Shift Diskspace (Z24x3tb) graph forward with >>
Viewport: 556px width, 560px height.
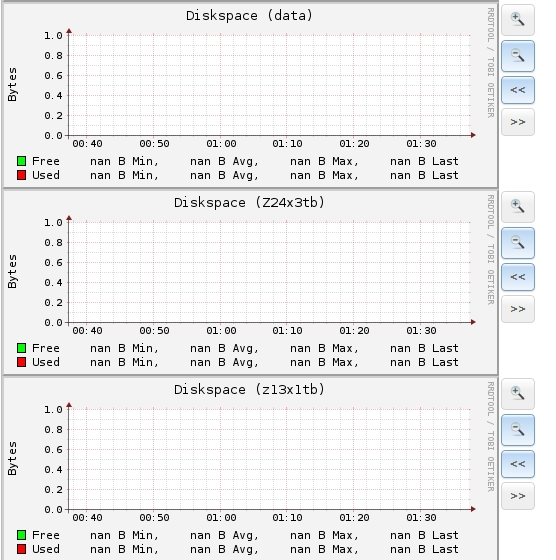tap(518, 309)
